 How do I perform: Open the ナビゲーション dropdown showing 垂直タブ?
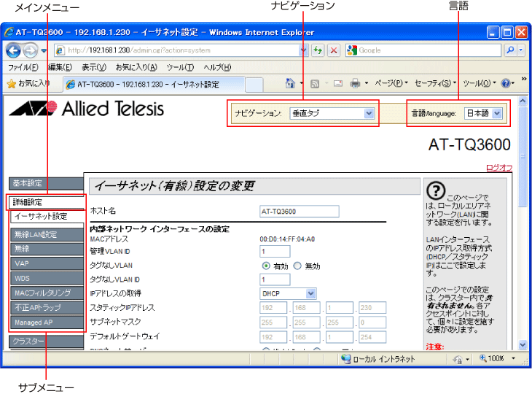tap(332, 113)
